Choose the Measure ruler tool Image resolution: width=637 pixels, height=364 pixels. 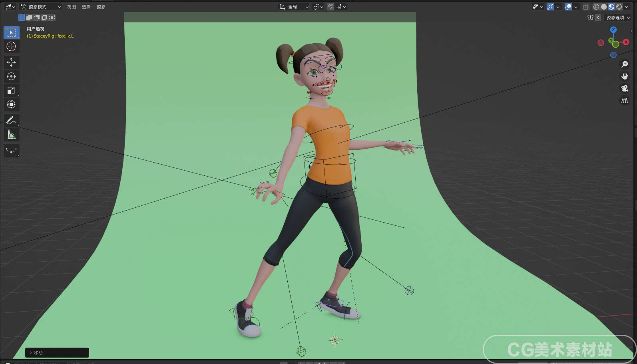coord(11,135)
